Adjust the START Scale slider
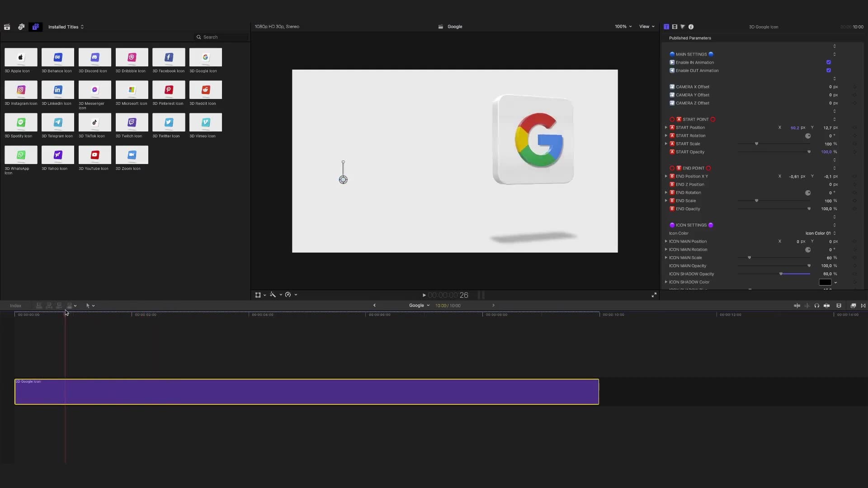Screen dimensions: 868x488 click(757, 144)
